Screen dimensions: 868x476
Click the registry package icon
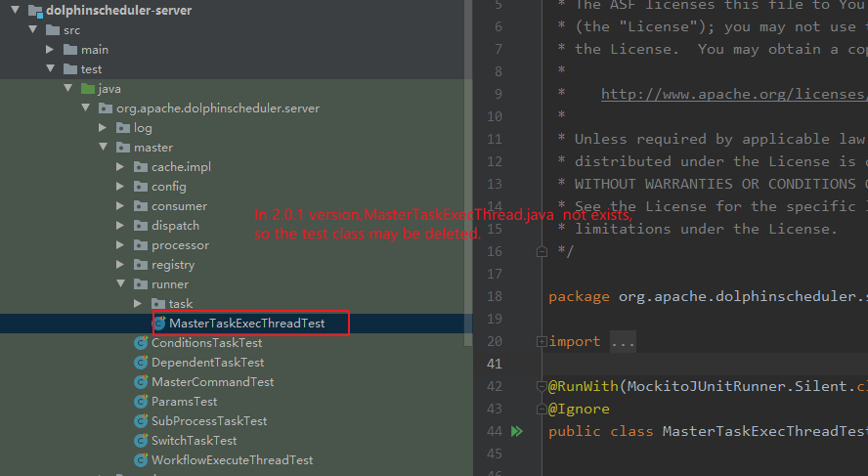pyautogui.click(x=141, y=265)
